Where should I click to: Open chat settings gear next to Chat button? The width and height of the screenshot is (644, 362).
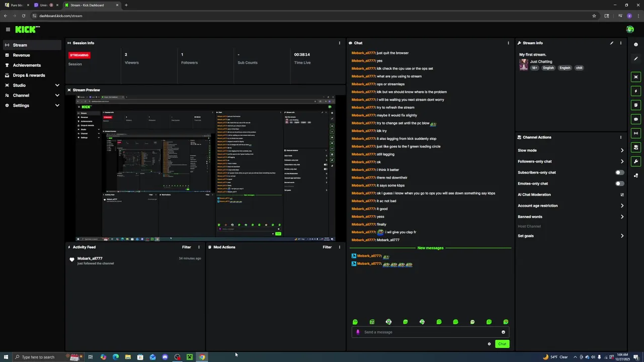click(489, 344)
